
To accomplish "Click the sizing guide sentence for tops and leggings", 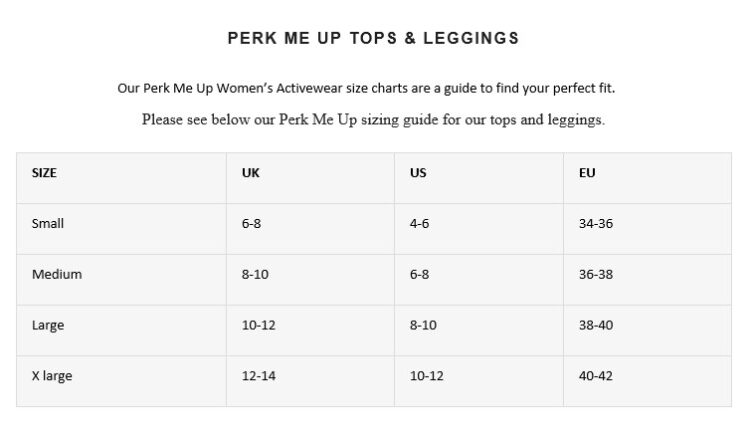I will 373,120.
